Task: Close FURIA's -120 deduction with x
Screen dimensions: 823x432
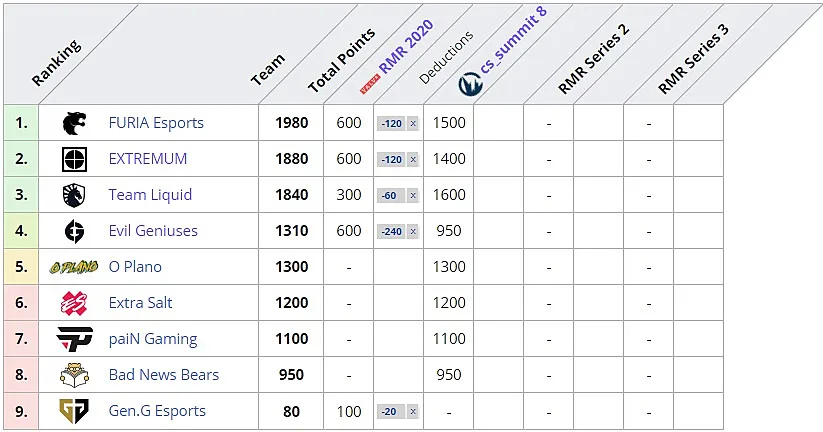Action: click(413, 123)
